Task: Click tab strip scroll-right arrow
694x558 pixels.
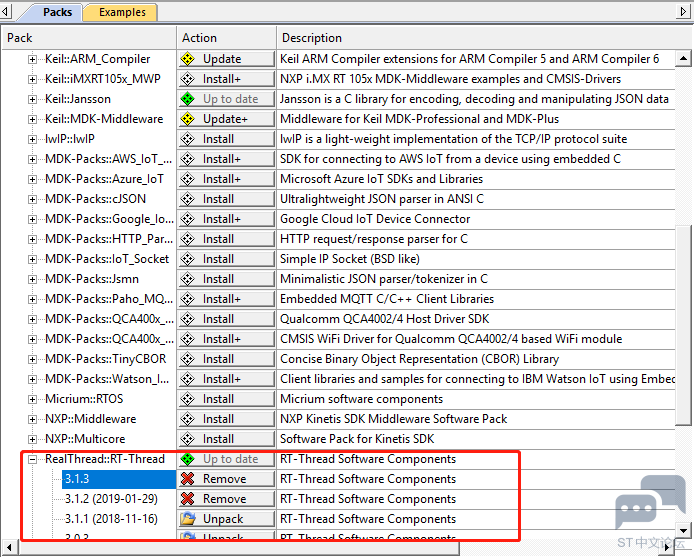Action: point(683,12)
